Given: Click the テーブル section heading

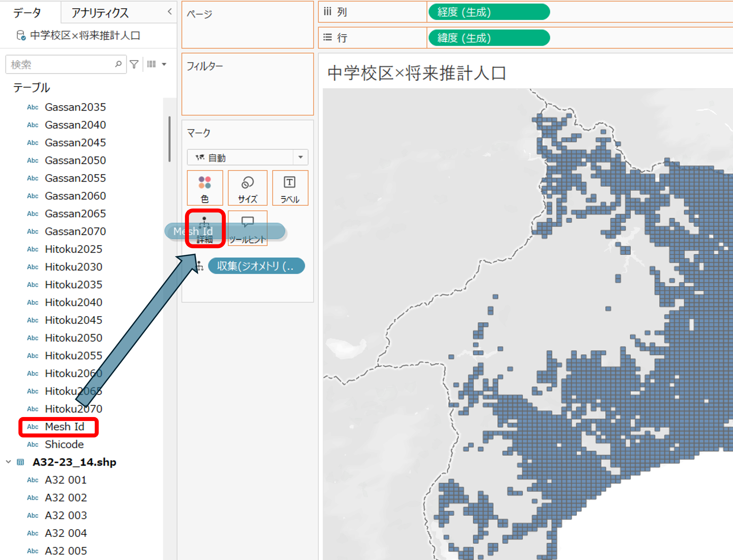Looking at the screenshot, I should pos(31,88).
